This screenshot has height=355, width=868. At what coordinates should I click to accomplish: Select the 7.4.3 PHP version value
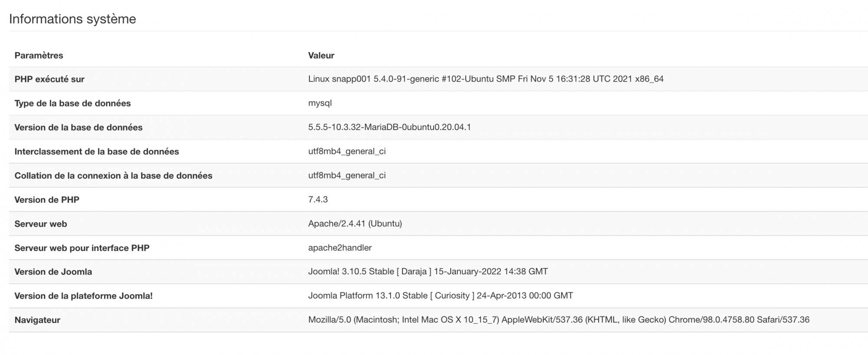coord(318,199)
